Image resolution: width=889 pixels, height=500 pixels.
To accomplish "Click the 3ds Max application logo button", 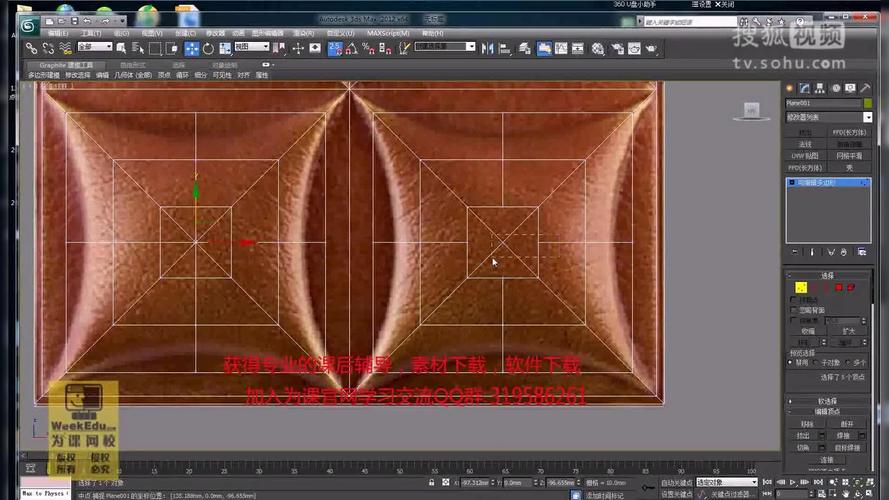I will pyautogui.click(x=28, y=26).
